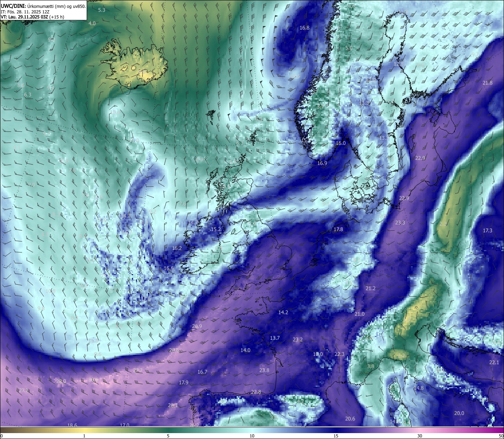Screen dimensions: 504x439
Task: Click the 13.7 value over Brittany
Action: click(x=274, y=338)
